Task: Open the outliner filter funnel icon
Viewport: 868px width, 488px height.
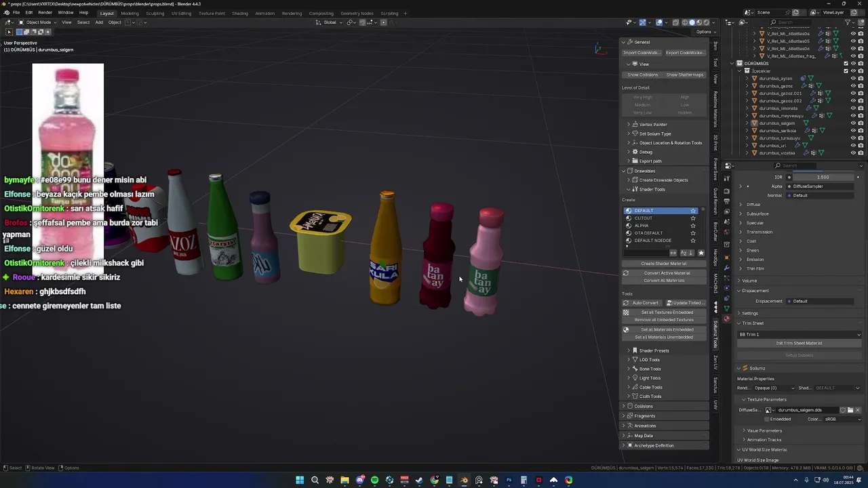Action: pos(848,22)
